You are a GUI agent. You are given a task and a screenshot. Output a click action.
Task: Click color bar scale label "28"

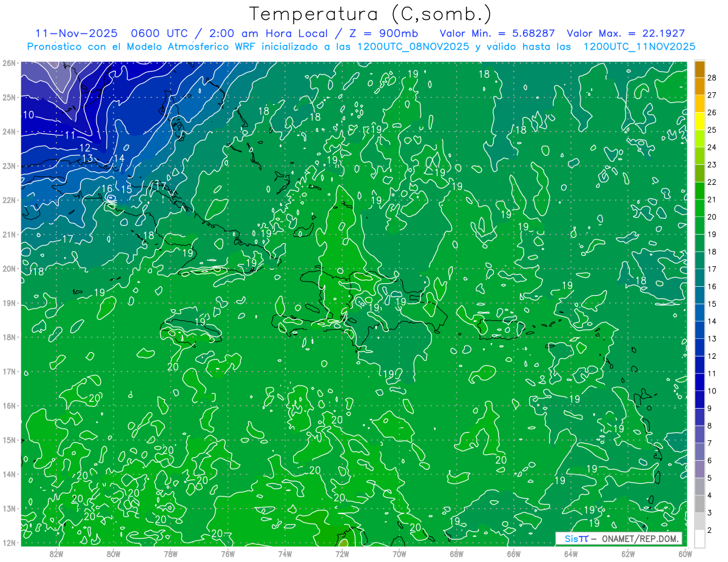[712, 78]
